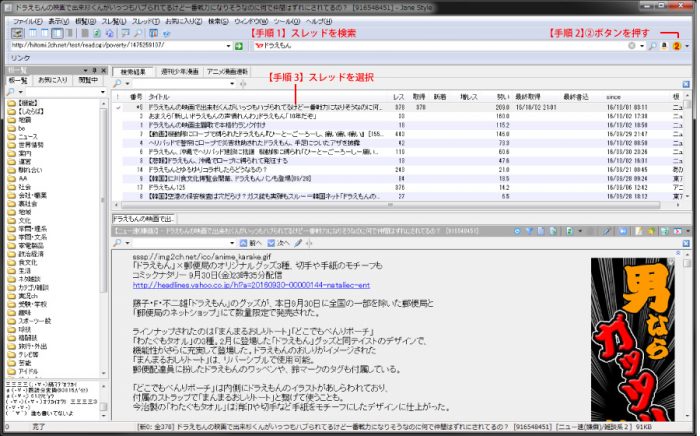Image resolution: width=700 pixels, height=436 pixels.
Task: Click the magnifier icon right of the top search box
Action: [x=652, y=46]
